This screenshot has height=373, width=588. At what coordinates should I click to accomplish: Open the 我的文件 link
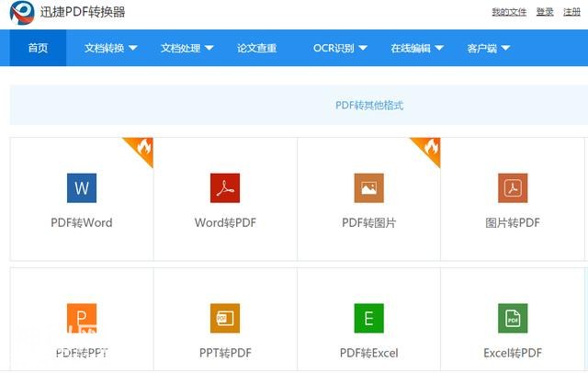tap(509, 12)
